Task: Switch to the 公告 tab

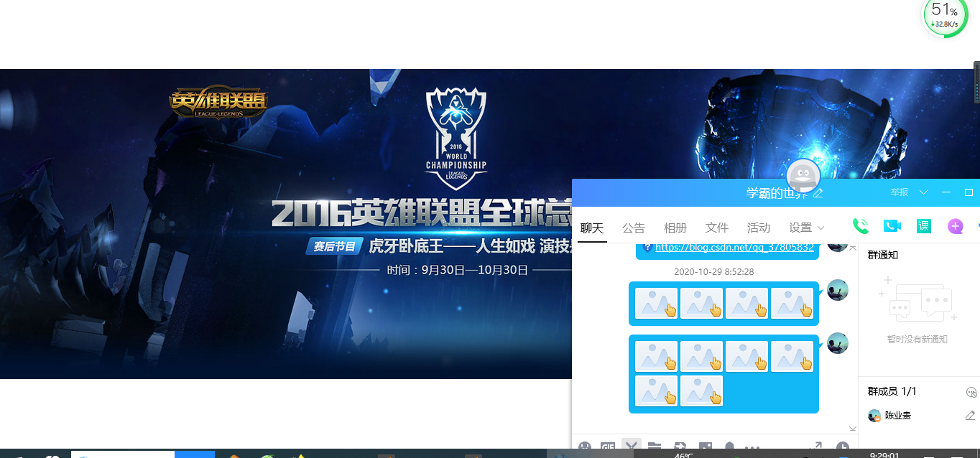Action: coord(634,228)
